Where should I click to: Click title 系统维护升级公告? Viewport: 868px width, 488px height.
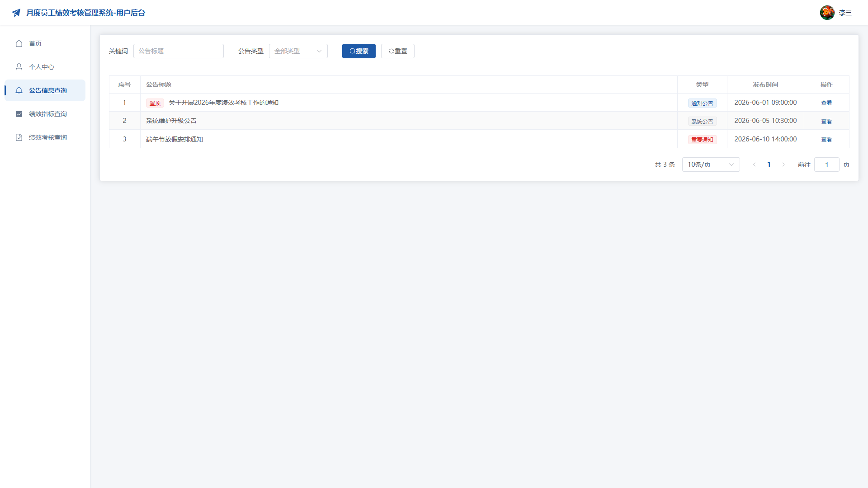pyautogui.click(x=171, y=121)
